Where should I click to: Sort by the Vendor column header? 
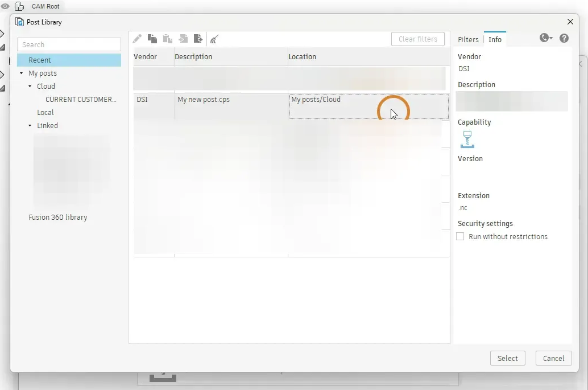tap(154, 57)
